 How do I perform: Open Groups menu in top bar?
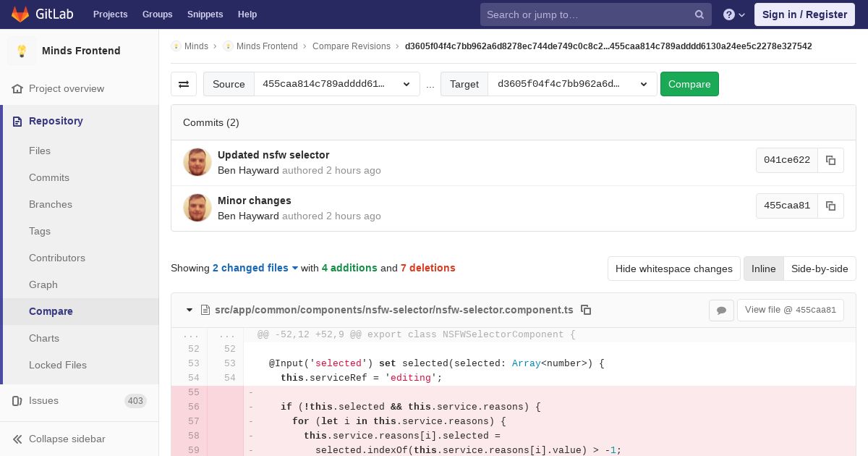pyautogui.click(x=157, y=14)
